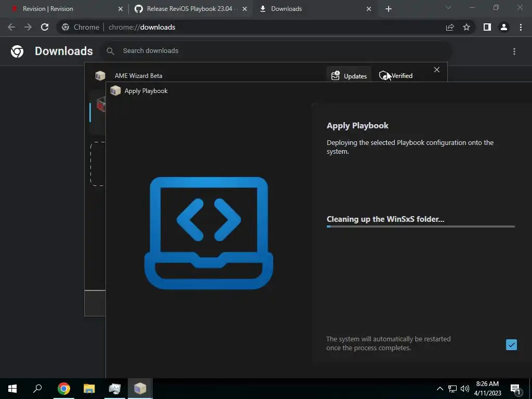Screen dimensions: 532x399
Task: Open the Chrome profile menu
Action: 504,27
